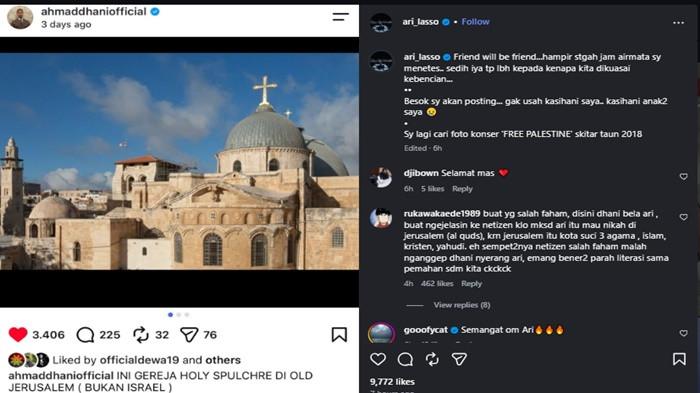700x393 pixels.
Task: Reply to djibown's comment
Action: point(462,189)
